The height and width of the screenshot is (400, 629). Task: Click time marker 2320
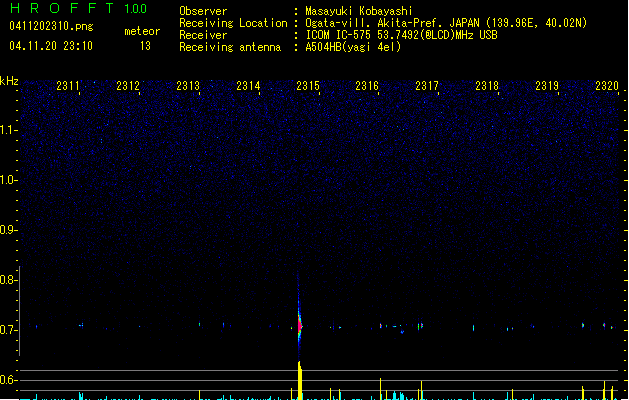point(607,86)
